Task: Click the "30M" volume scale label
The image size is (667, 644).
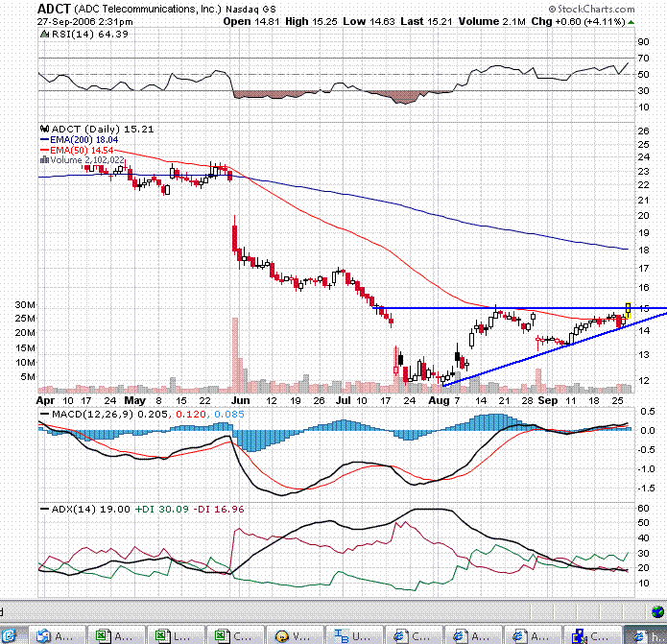Action: tap(25, 304)
